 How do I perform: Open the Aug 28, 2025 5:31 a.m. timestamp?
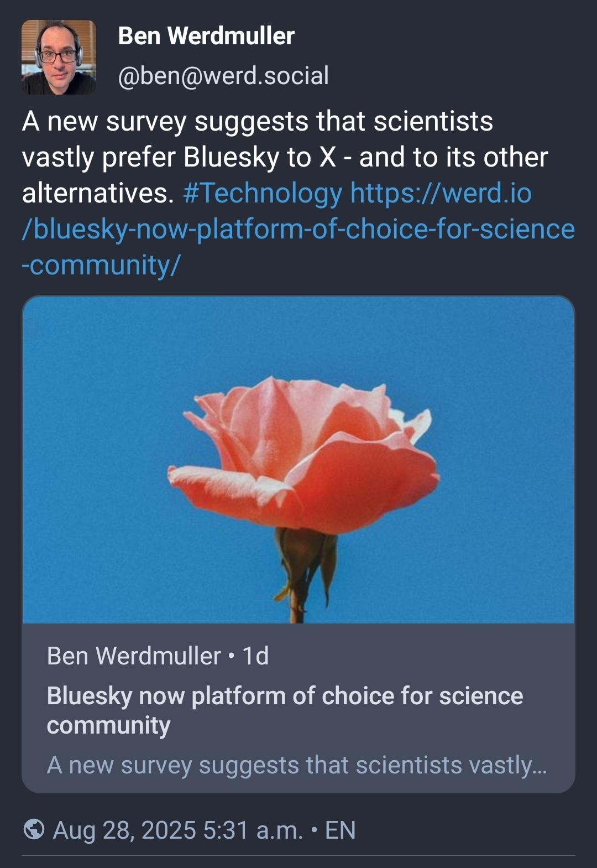[x=177, y=830]
